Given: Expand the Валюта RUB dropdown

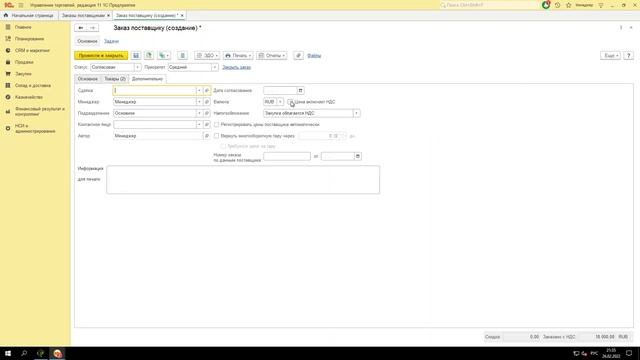Looking at the screenshot, I should coord(280,102).
